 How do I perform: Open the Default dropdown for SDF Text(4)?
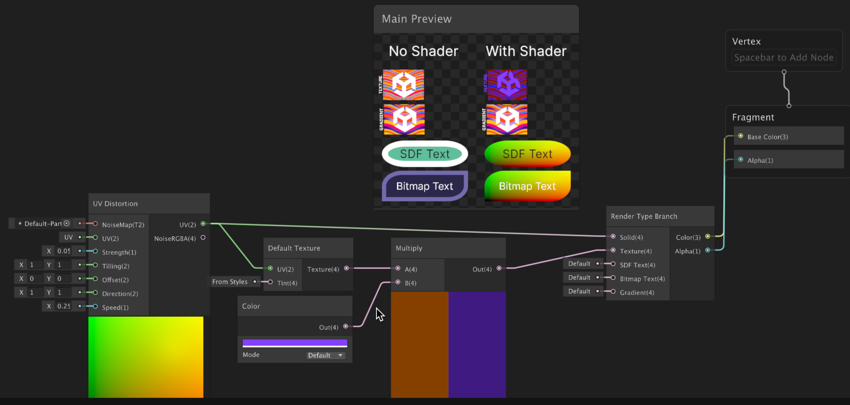click(x=582, y=264)
